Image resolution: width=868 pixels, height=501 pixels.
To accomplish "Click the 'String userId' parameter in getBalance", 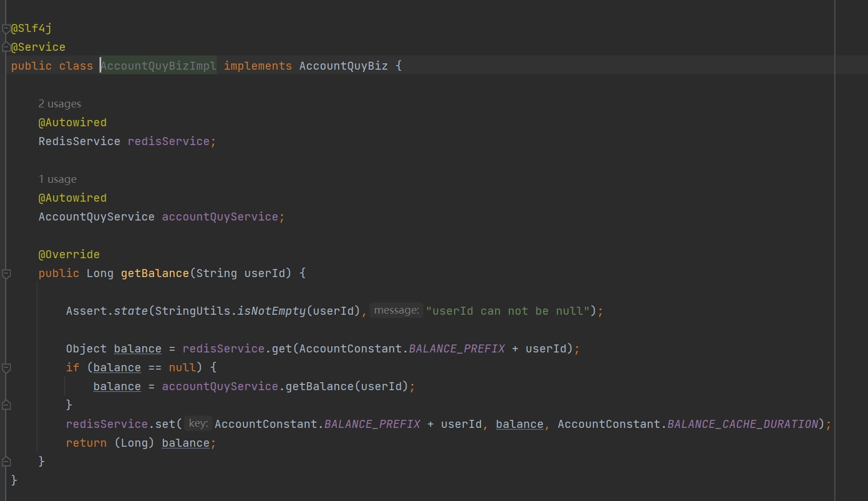I will (241, 274).
